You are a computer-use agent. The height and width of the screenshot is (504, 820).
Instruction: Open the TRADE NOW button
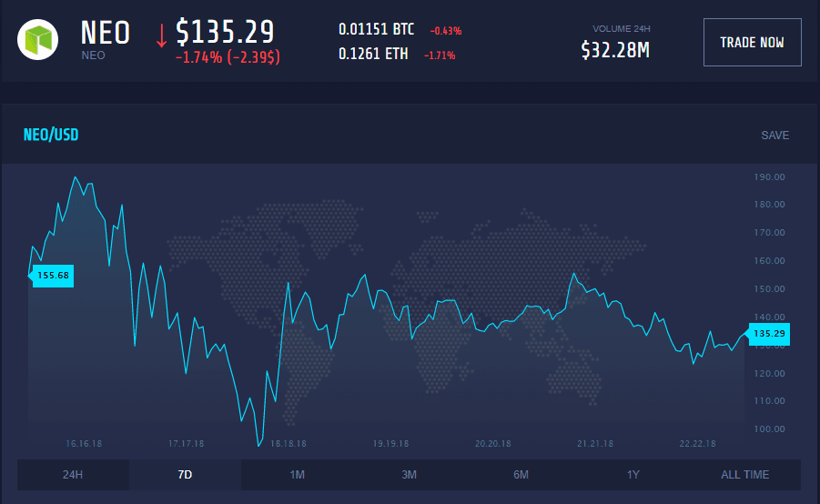tap(752, 43)
